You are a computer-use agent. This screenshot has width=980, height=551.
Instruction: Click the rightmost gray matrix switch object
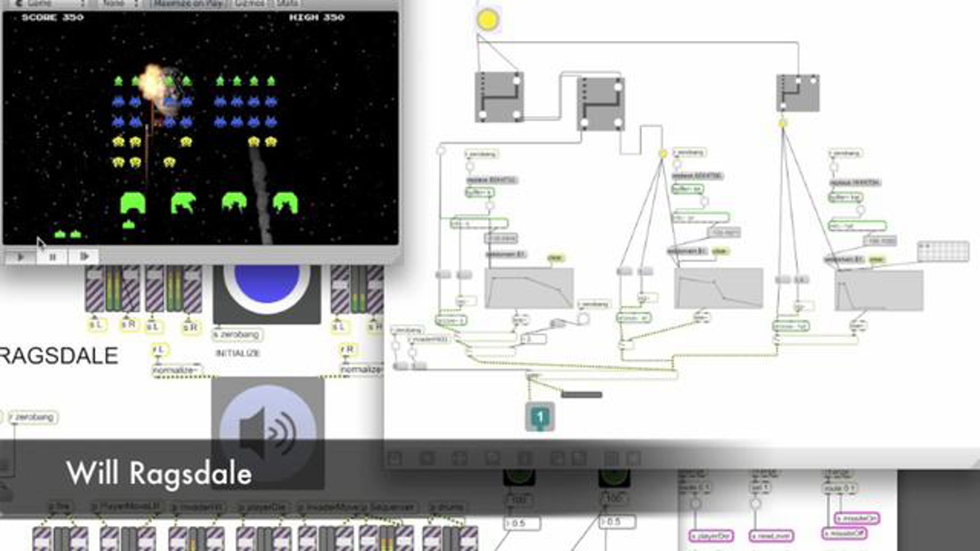797,93
